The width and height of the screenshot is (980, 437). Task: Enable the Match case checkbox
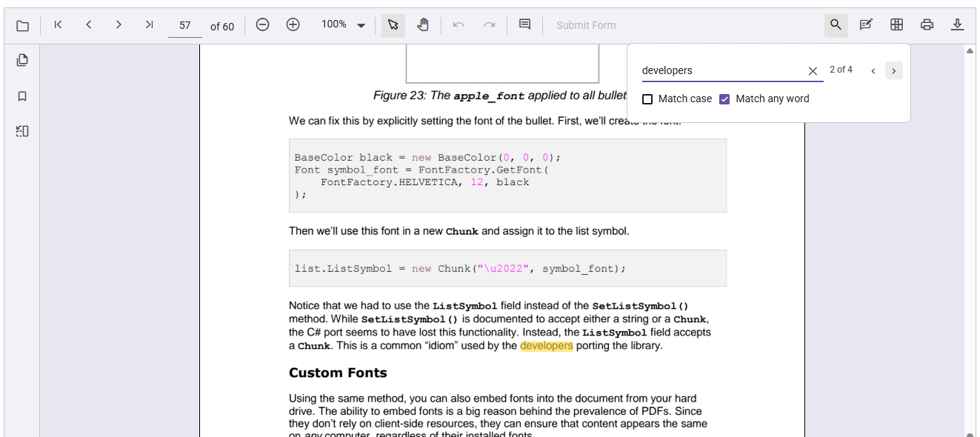pyautogui.click(x=647, y=99)
